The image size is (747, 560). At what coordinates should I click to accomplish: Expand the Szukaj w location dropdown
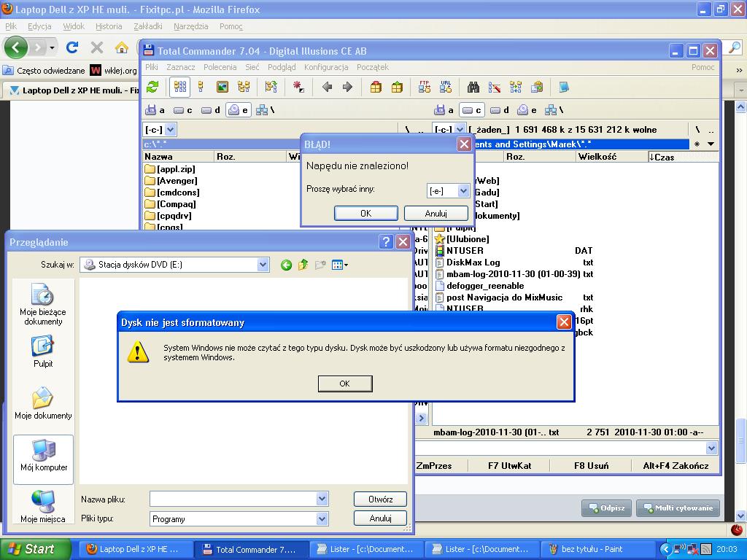[x=263, y=265]
